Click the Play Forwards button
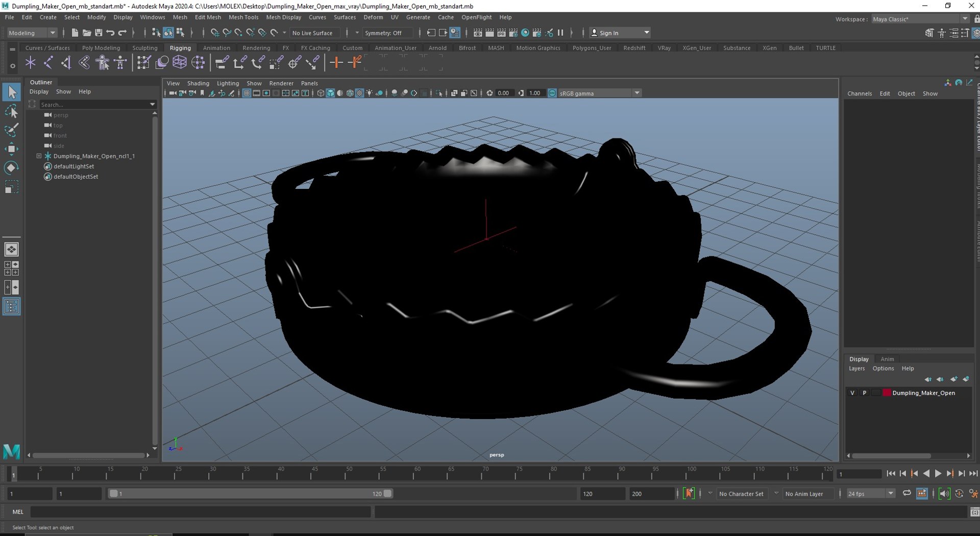 click(938, 474)
